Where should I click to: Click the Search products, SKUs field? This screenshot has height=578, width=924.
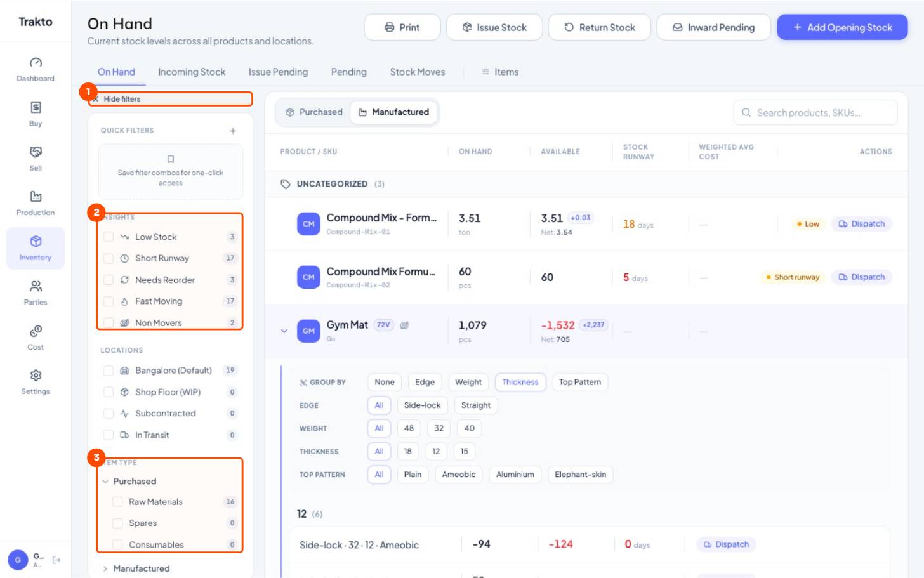point(815,112)
